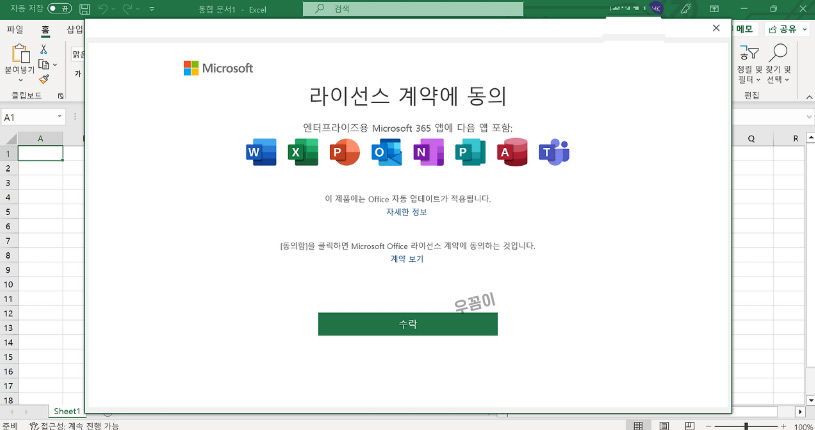Click the Teams app icon in dialog
The image size is (815, 430).
pos(554,152)
